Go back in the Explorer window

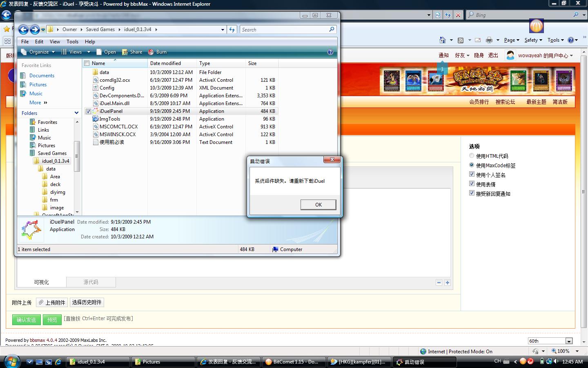(x=24, y=29)
